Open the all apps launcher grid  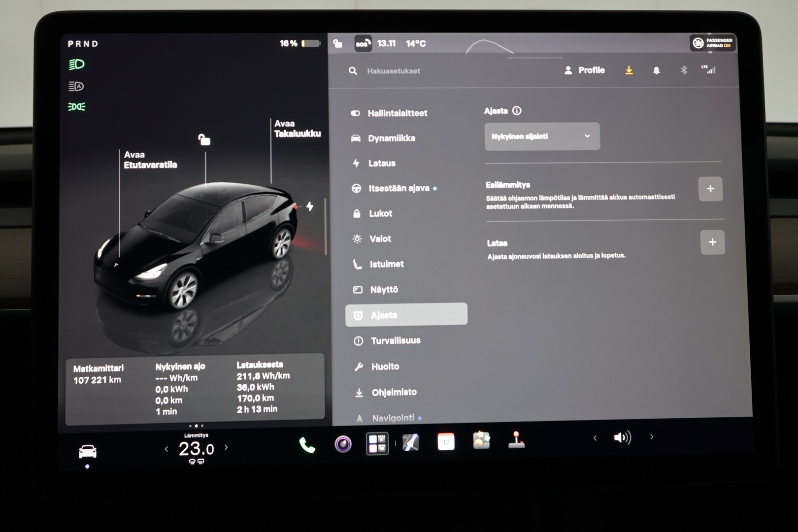click(377, 443)
